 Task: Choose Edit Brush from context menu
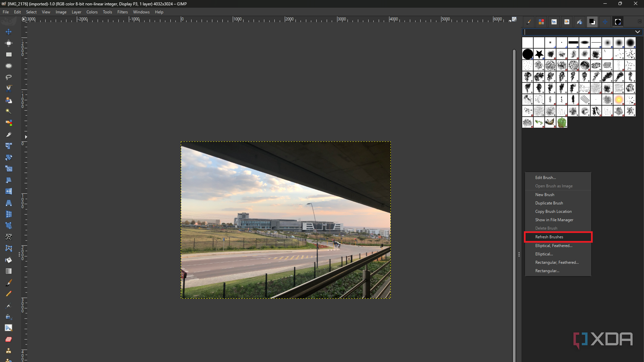[558, 178]
